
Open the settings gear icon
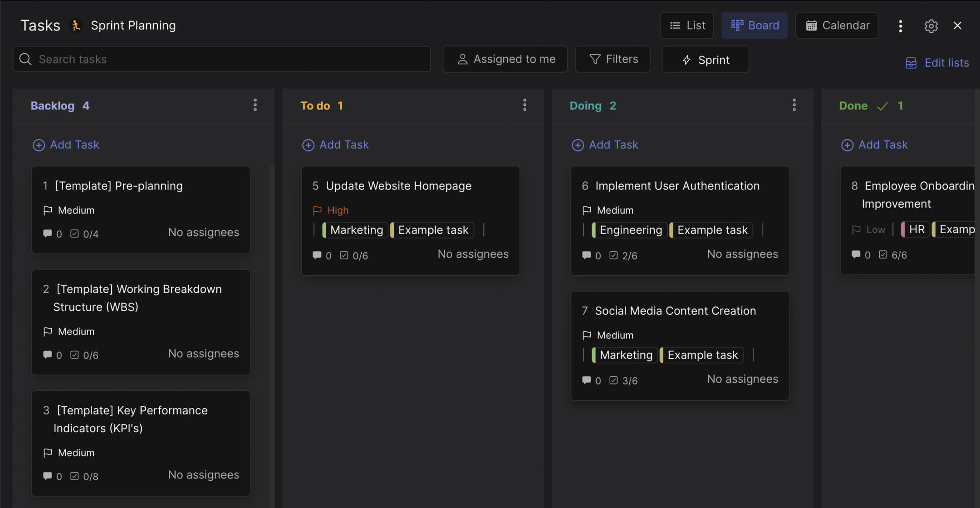[931, 26]
